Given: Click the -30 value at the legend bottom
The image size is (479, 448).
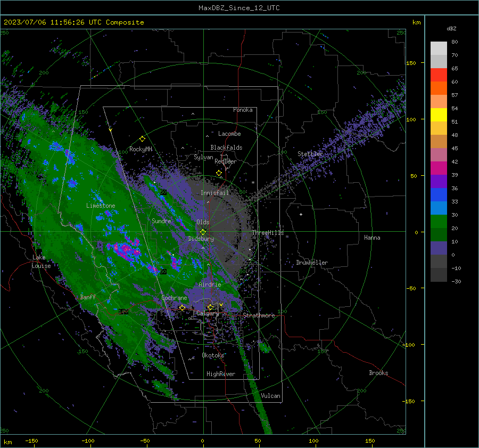Looking at the screenshot, I should point(456,281).
